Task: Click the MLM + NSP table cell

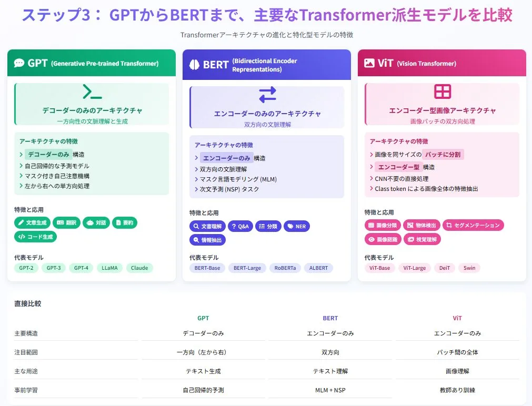Action: coord(330,390)
